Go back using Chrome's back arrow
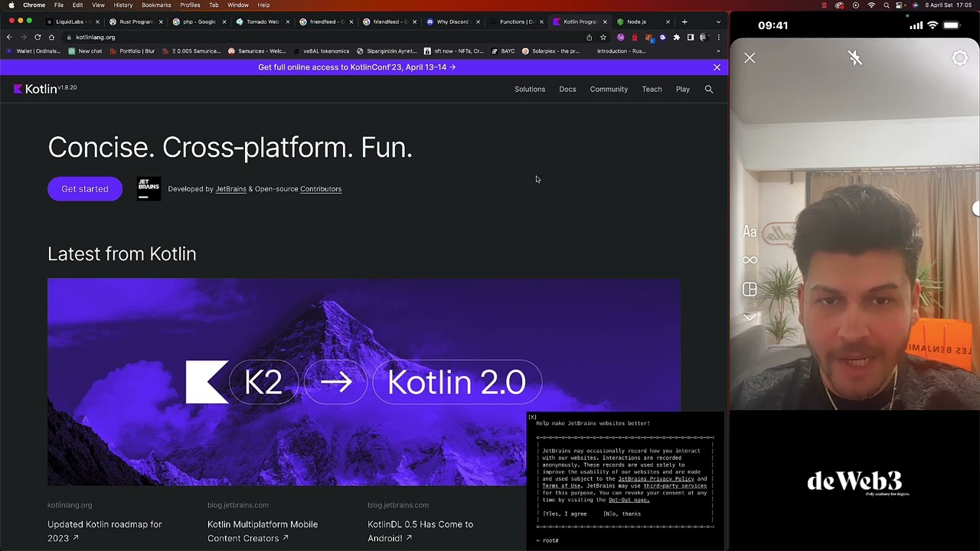This screenshot has width=980, height=551. tap(9, 37)
